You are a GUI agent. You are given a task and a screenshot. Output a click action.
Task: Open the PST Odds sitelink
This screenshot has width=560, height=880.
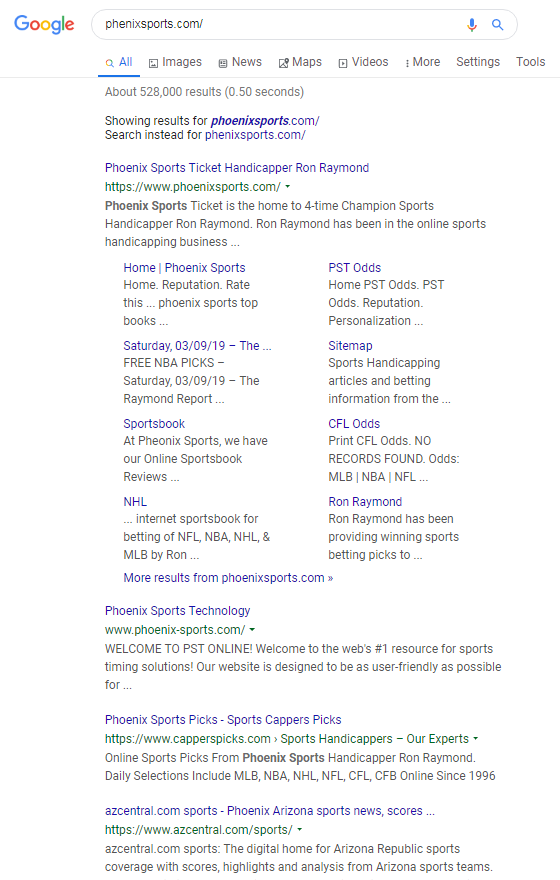pyautogui.click(x=355, y=268)
